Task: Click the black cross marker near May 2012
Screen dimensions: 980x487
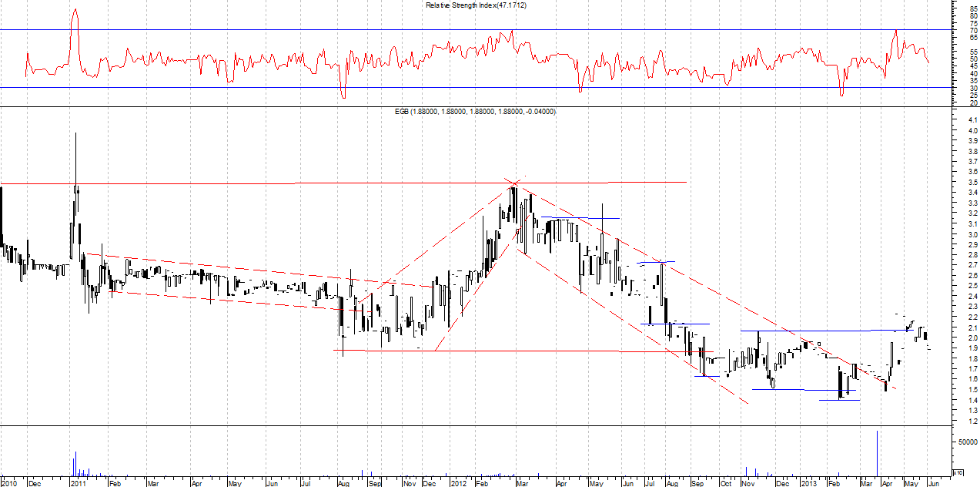Action: 602,219
